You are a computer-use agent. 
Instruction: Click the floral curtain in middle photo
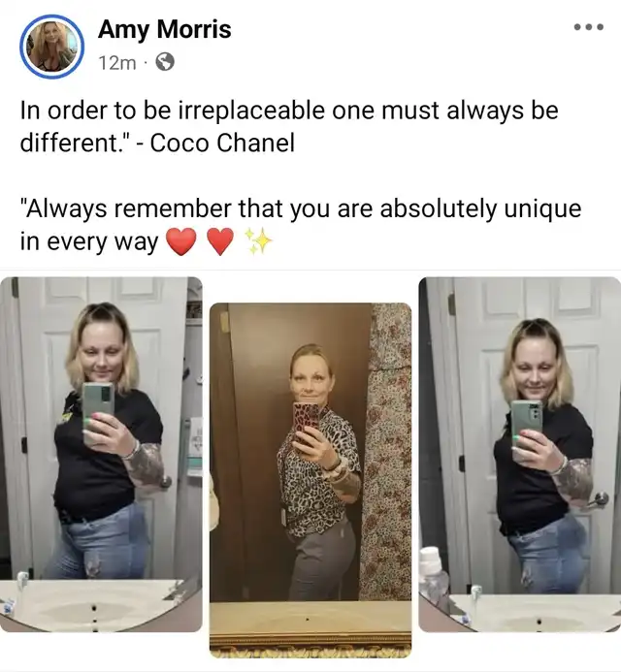(384, 452)
